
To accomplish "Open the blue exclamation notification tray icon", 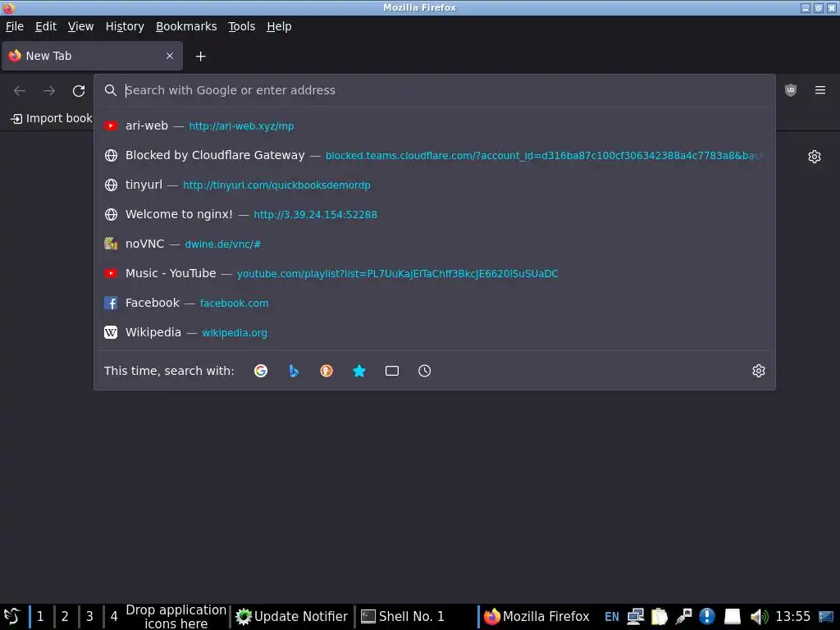I will [x=707, y=617].
